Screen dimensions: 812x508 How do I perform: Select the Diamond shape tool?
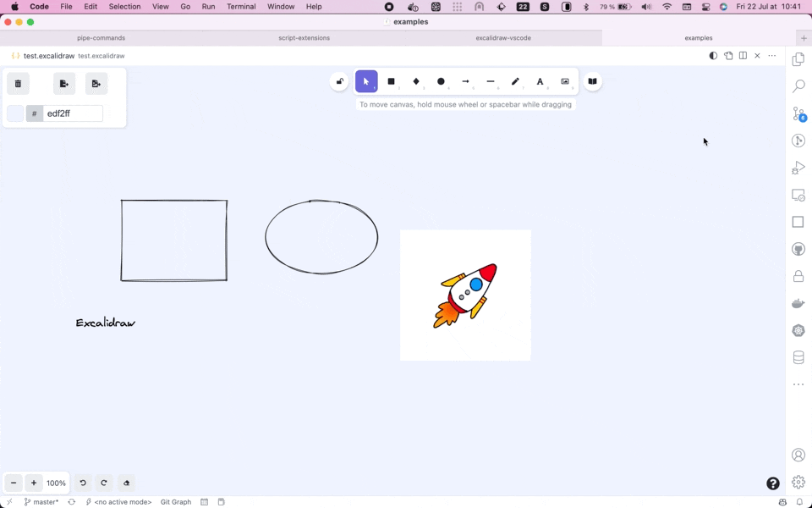[416, 81]
